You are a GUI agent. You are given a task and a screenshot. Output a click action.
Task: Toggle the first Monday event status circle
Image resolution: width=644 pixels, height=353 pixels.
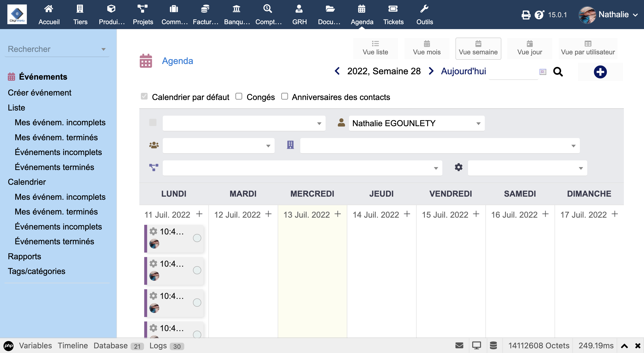[197, 238]
